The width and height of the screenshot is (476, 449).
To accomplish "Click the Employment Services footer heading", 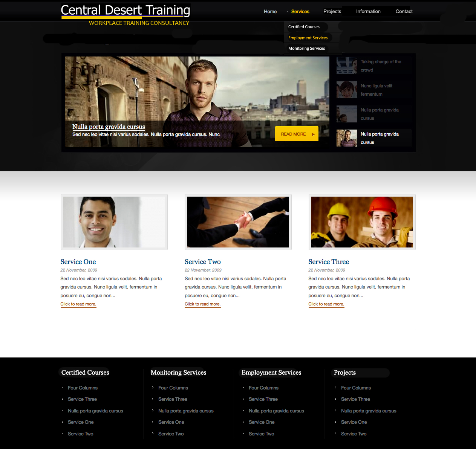I will coord(271,373).
